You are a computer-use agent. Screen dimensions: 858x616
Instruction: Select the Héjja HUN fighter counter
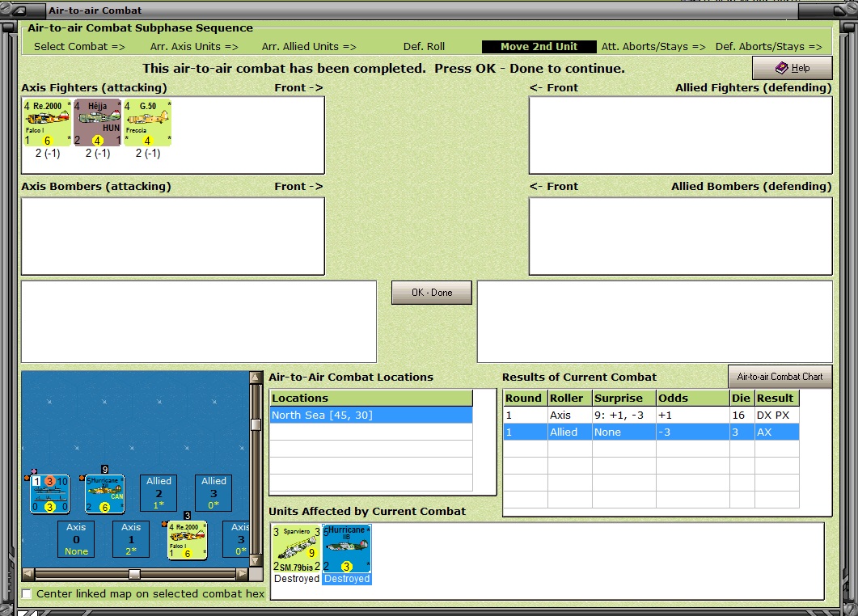97,123
